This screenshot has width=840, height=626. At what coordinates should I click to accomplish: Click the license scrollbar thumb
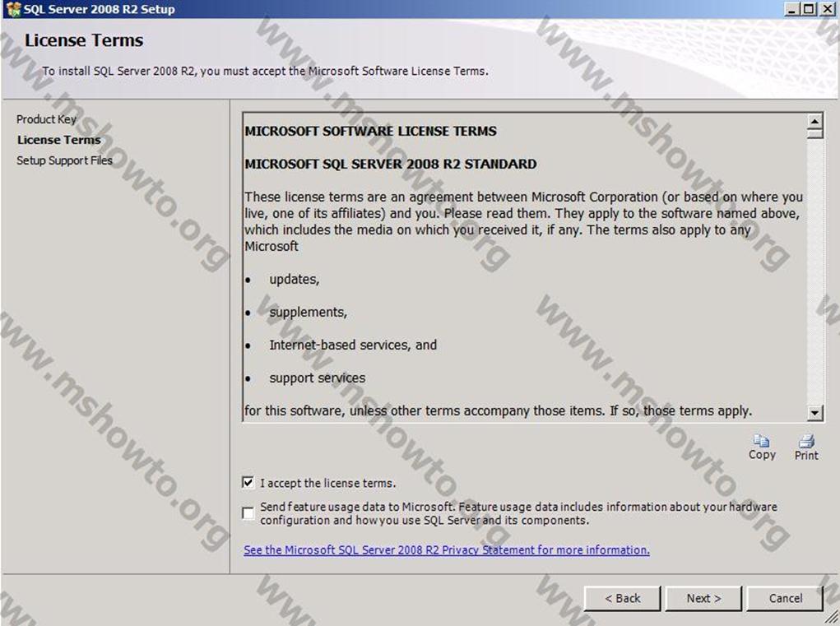[814, 133]
